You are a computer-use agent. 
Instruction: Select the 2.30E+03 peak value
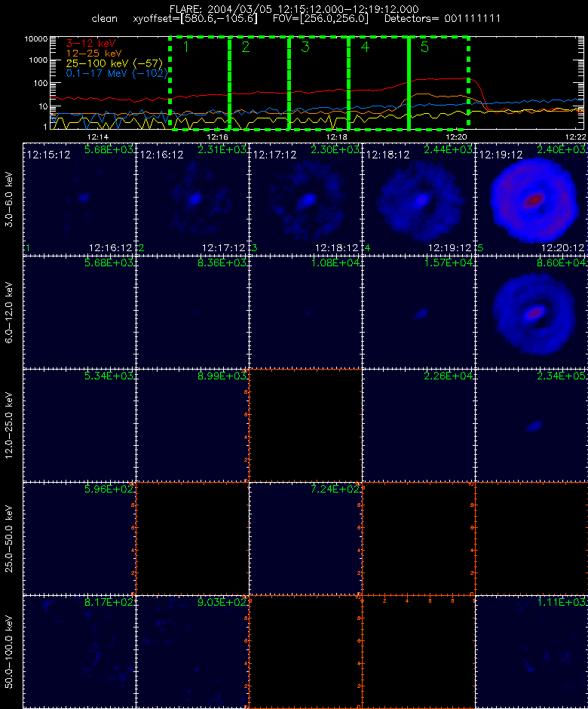[335, 149]
